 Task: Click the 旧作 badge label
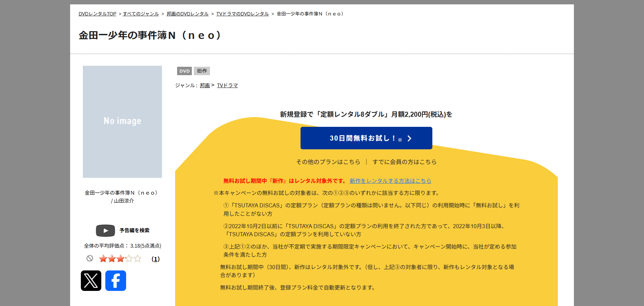[x=202, y=71]
